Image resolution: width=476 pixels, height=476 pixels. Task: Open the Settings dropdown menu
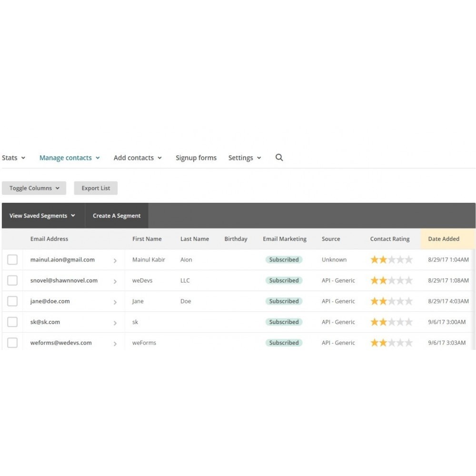pos(245,158)
